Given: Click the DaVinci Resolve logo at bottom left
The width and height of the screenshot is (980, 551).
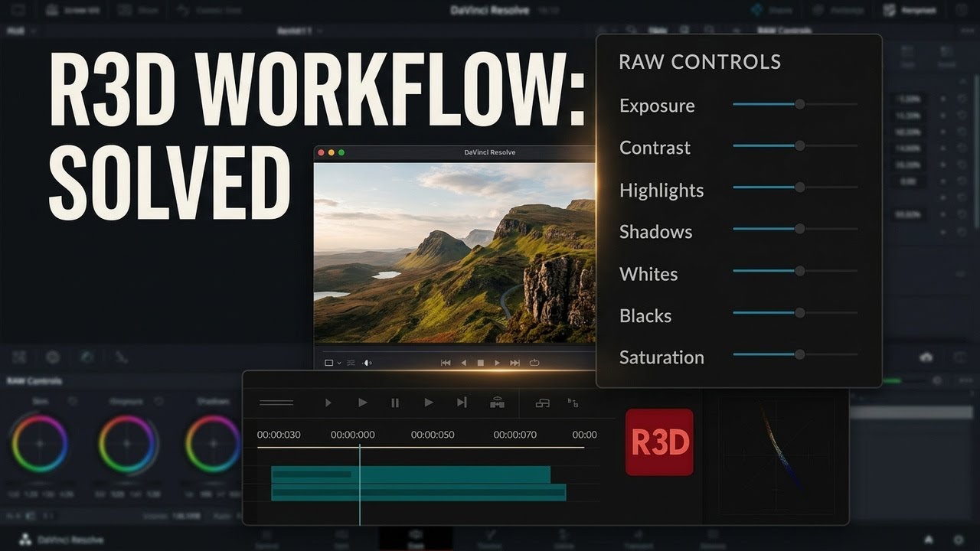Looking at the screenshot, I should click(x=25, y=540).
